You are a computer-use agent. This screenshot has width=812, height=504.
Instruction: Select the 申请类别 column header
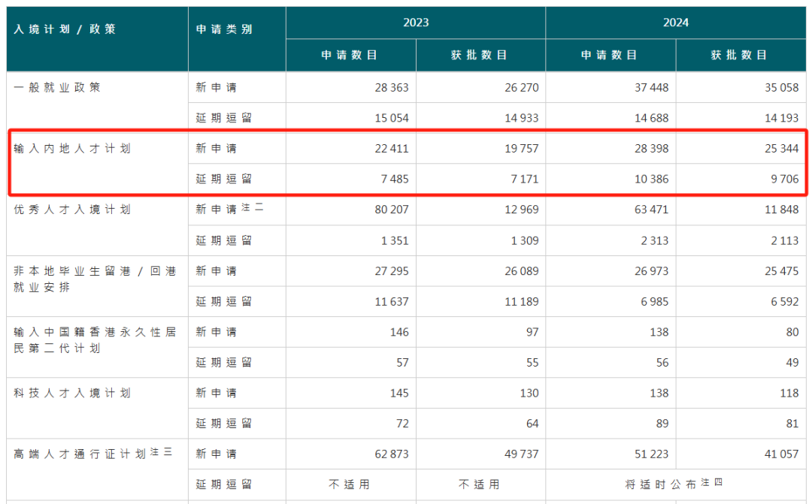(x=224, y=29)
